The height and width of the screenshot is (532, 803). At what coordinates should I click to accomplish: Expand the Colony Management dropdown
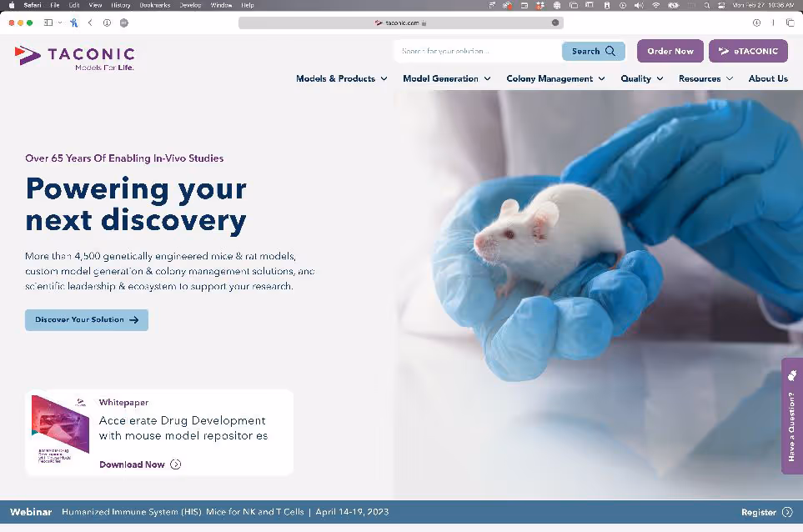click(x=555, y=78)
